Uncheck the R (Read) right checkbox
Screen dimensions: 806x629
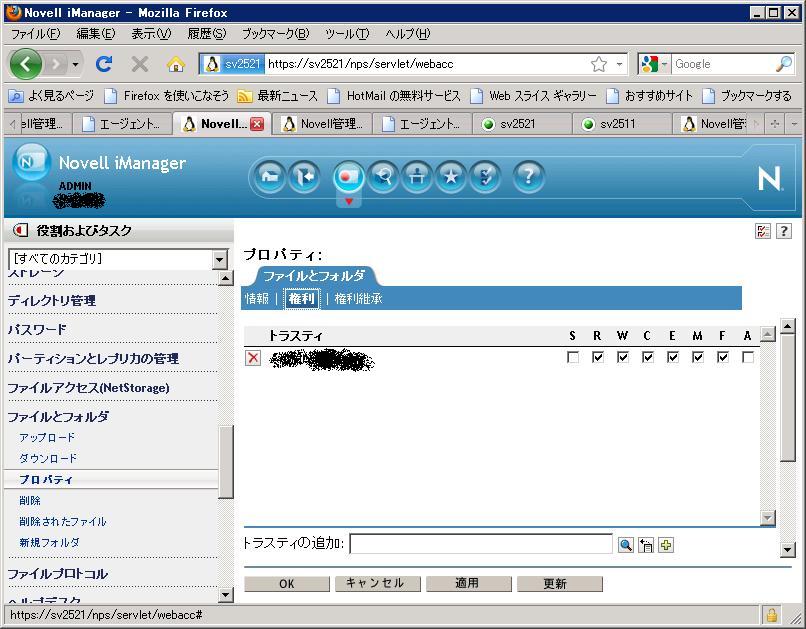click(597, 357)
